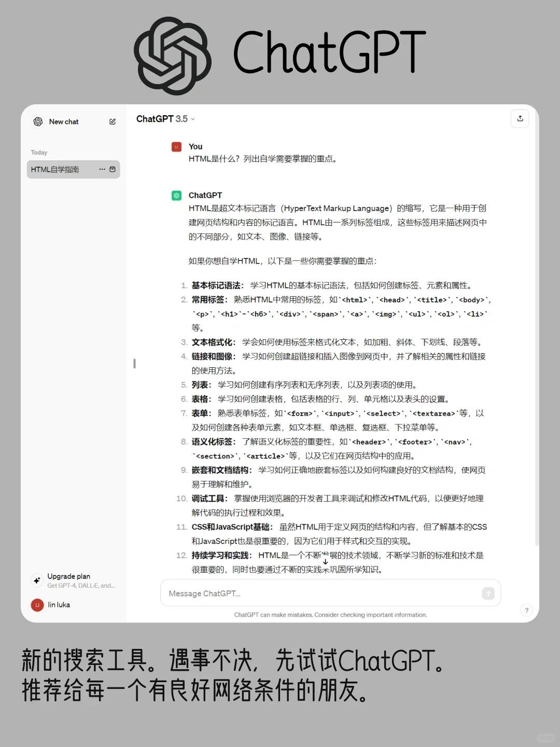
Task: Click the share icon above the conversation
Action: 520,119
